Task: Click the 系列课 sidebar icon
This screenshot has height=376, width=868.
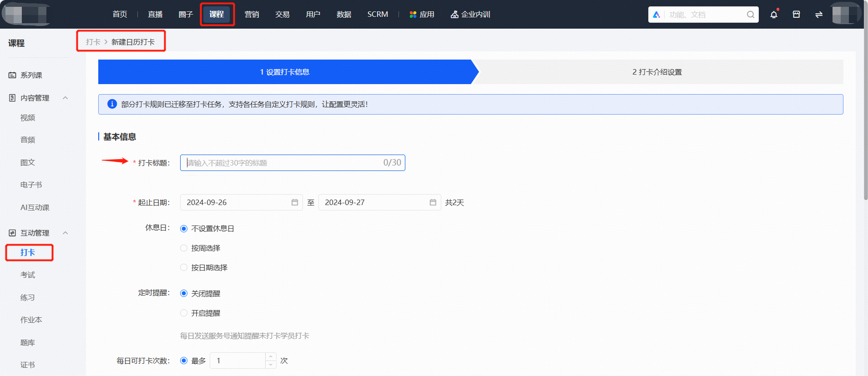Action: point(12,75)
